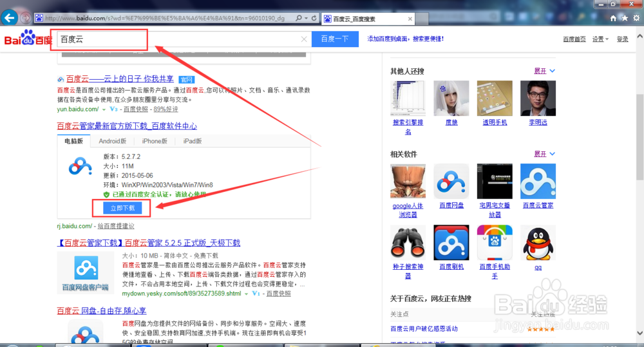This screenshot has width=644, height=347.
Task: Open 百度快照 under yesky result
Action: pyautogui.click(x=278, y=294)
